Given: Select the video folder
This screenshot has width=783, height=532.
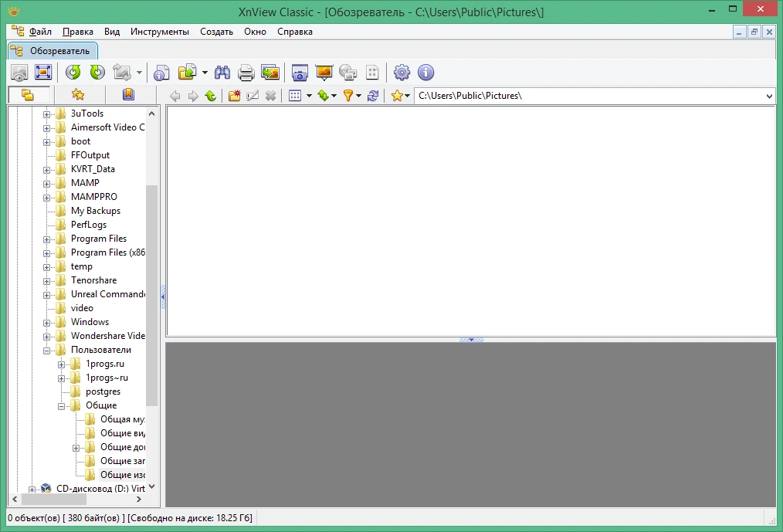Looking at the screenshot, I should [82, 308].
